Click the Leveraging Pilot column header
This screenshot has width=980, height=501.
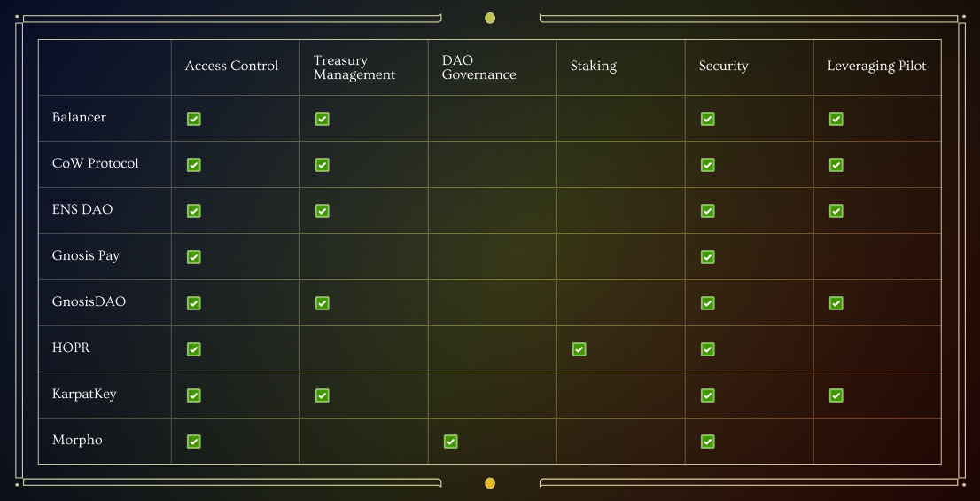pyautogui.click(x=877, y=67)
